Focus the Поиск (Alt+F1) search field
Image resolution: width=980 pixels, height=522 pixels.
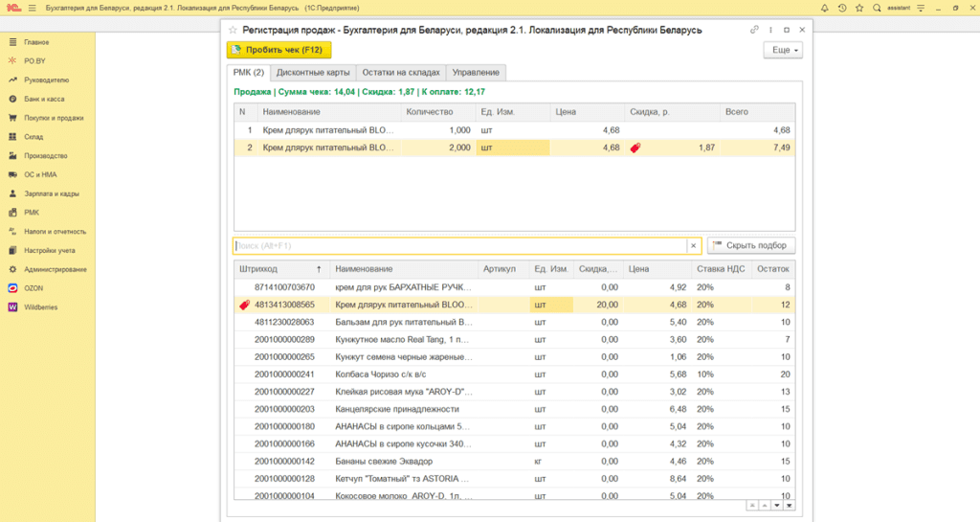pyautogui.click(x=460, y=246)
